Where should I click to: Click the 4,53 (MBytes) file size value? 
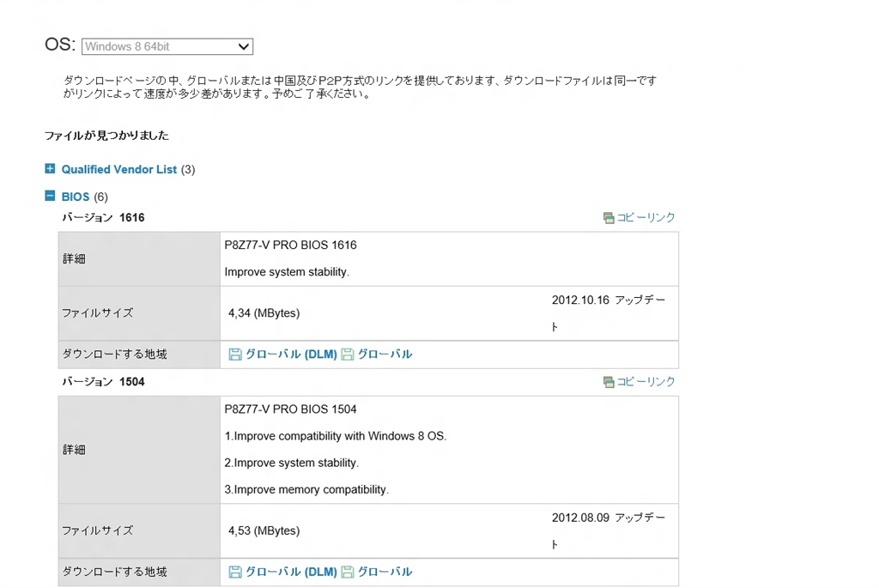264,530
